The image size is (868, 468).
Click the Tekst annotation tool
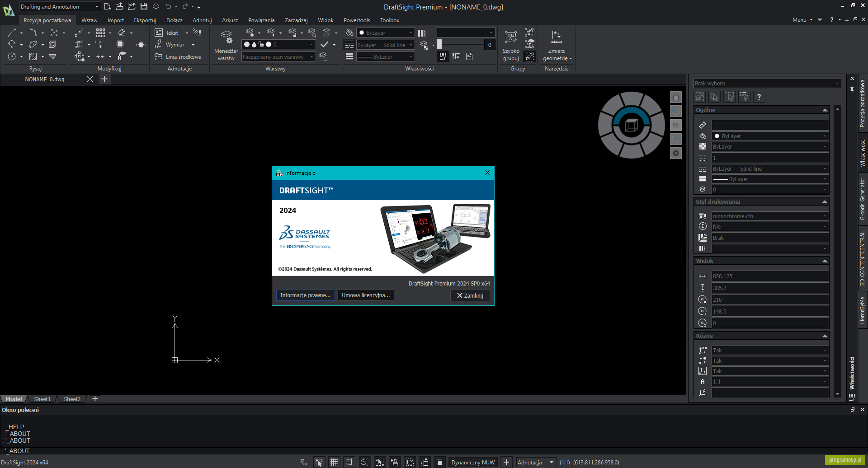[x=166, y=33]
